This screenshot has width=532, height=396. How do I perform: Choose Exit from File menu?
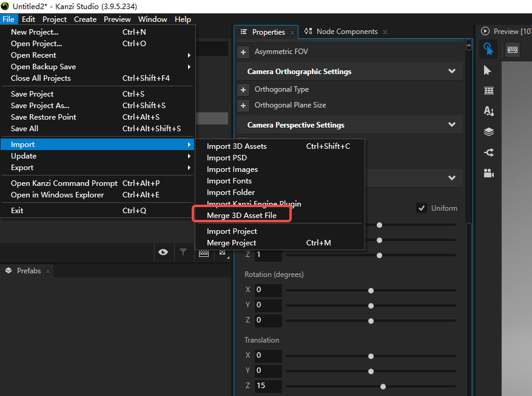coord(98,210)
